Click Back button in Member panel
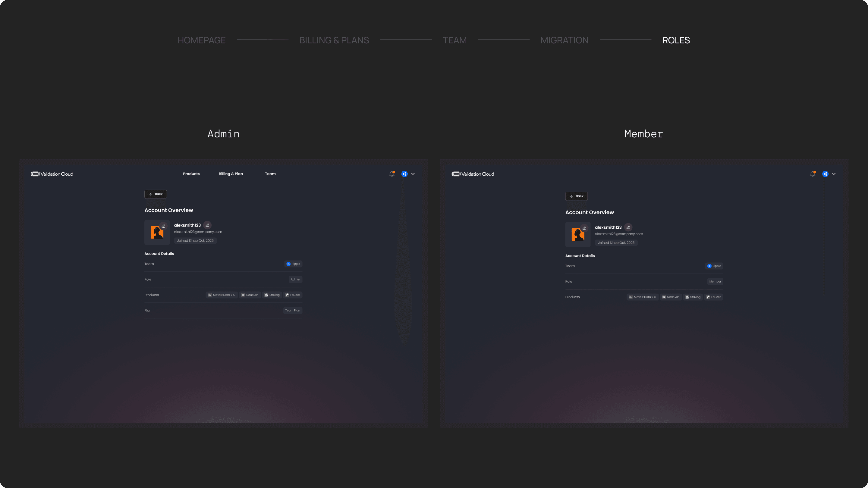The width and height of the screenshot is (868, 488). (x=576, y=196)
